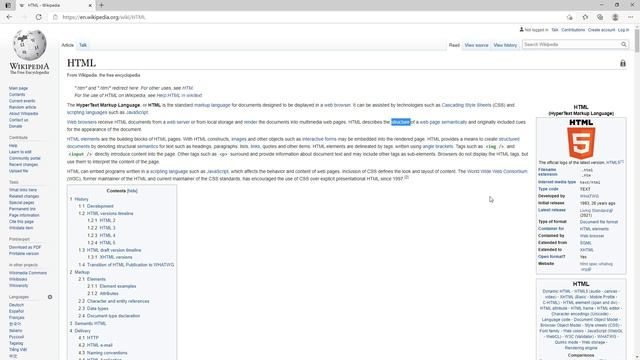Switch to the Talk tab
The width and height of the screenshot is (640, 360).
[x=83, y=45]
